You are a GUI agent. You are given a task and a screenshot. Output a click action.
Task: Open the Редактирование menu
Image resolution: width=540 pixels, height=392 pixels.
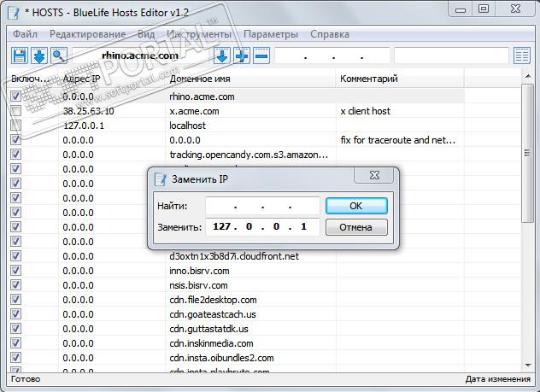87,34
